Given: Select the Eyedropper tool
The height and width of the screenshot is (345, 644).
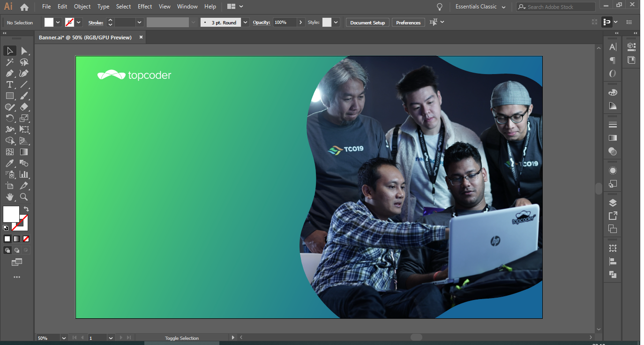Looking at the screenshot, I should [10, 163].
